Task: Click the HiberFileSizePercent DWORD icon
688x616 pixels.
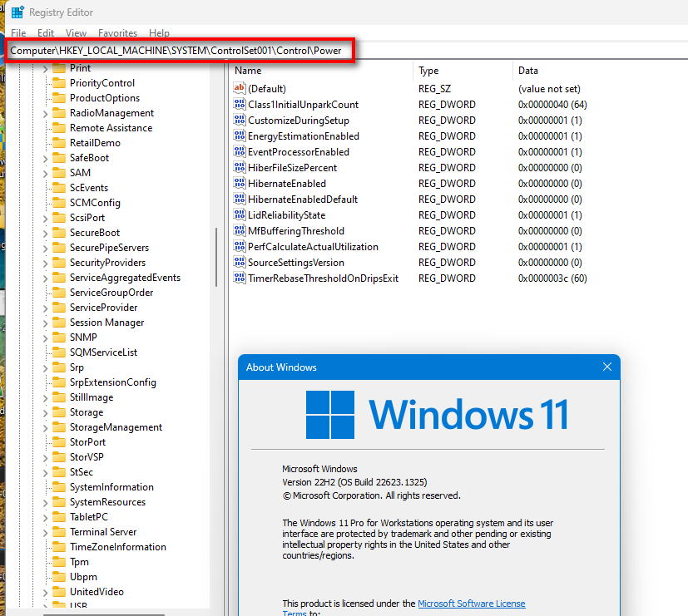Action: pyautogui.click(x=239, y=167)
